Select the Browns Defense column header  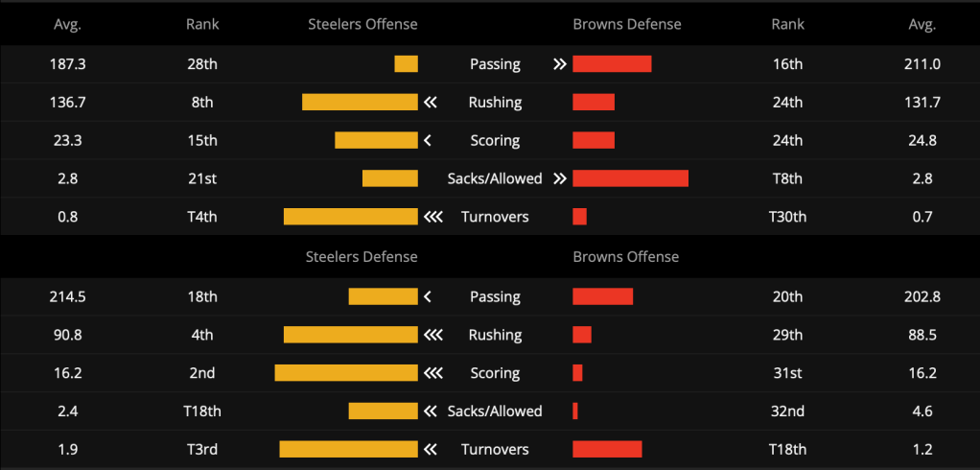pyautogui.click(x=627, y=24)
